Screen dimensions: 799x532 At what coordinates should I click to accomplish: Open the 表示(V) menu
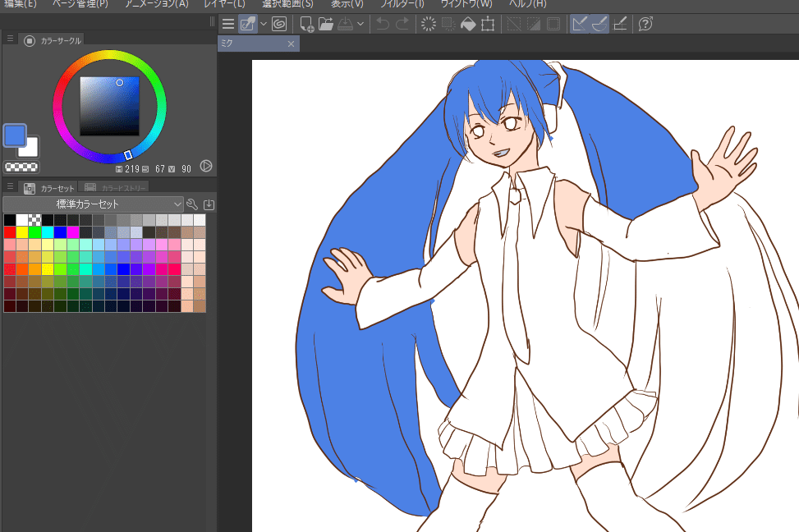click(x=347, y=4)
